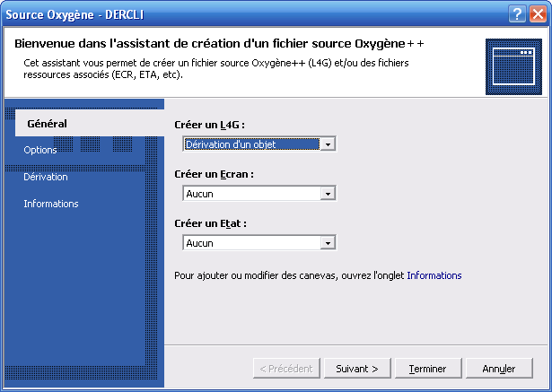Cancel the wizard with Annuler
This screenshot has height=392, width=552.
click(x=499, y=369)
